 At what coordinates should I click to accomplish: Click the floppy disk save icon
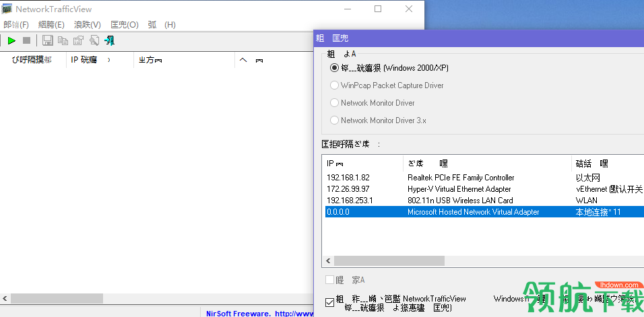(48, 40)
